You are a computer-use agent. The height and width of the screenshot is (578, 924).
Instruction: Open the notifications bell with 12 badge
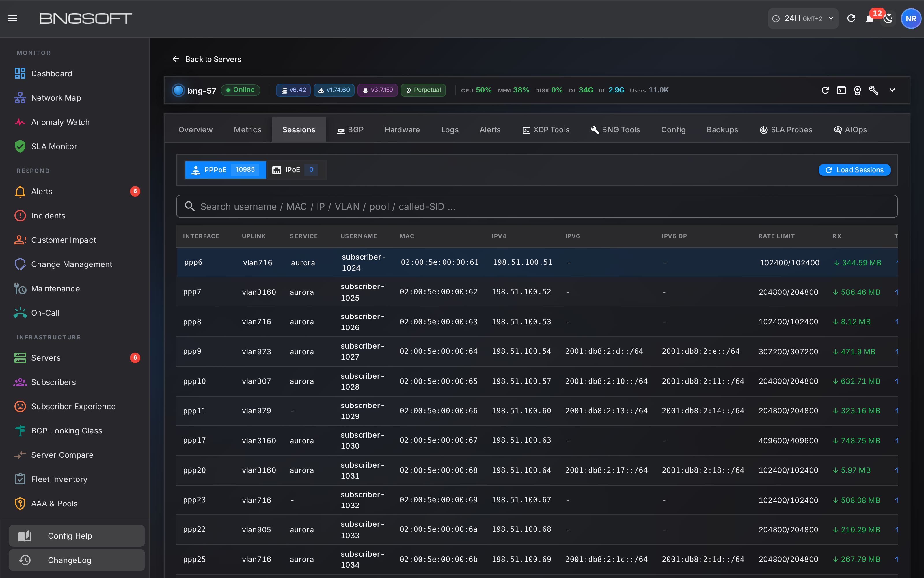870,18
